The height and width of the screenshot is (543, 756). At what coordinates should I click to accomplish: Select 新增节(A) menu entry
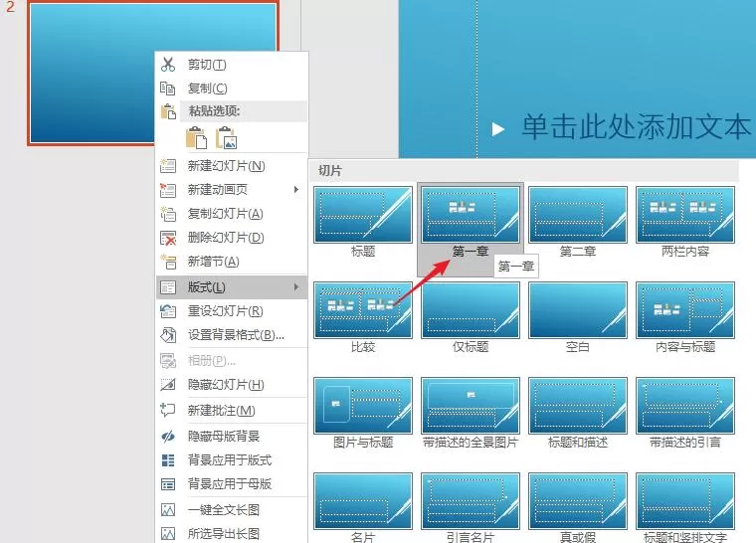(232, 262)
